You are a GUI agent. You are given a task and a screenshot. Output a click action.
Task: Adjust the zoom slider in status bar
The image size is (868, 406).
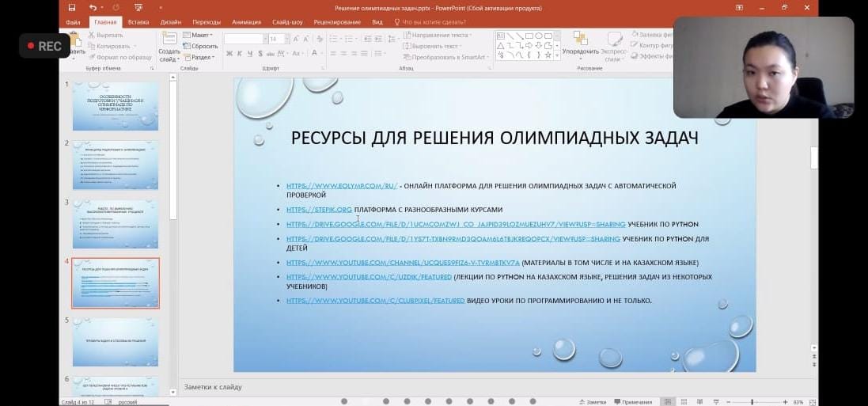point(752,402)
